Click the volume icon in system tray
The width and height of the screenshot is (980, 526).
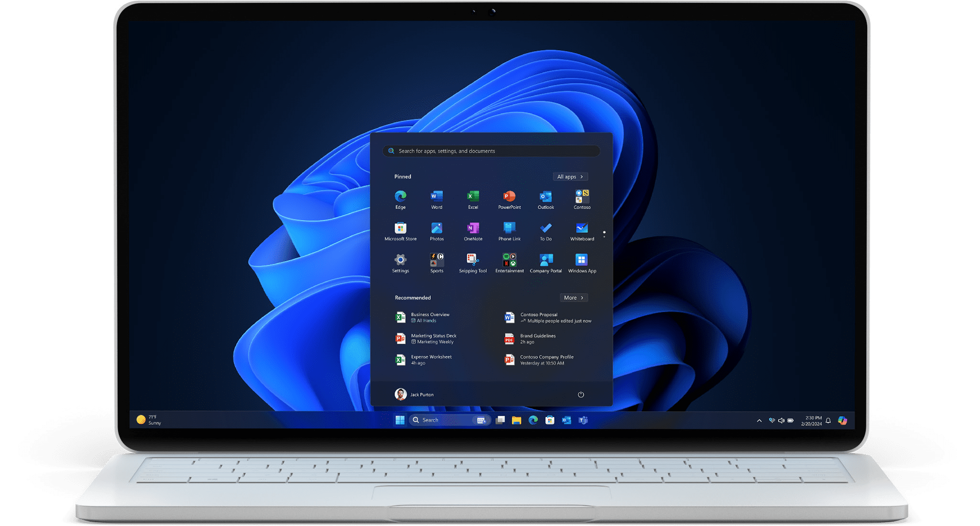781,420
